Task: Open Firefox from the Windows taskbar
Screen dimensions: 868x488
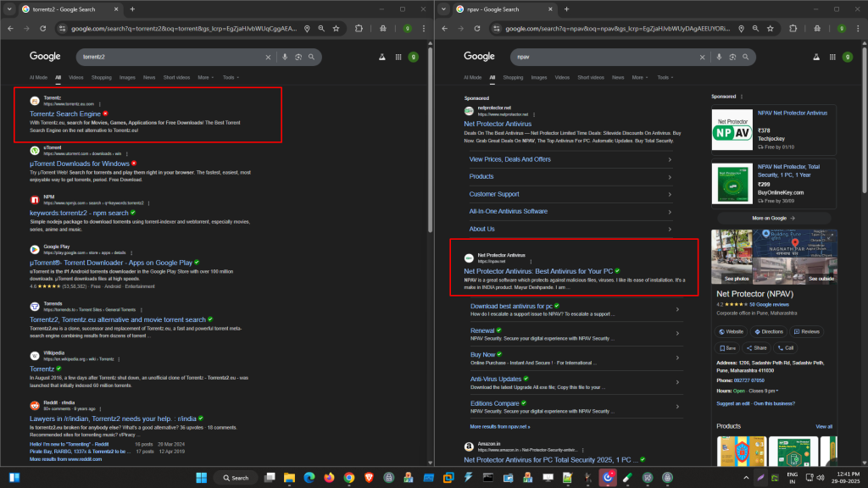Action: pyautogui.click(x=328, y=478)
